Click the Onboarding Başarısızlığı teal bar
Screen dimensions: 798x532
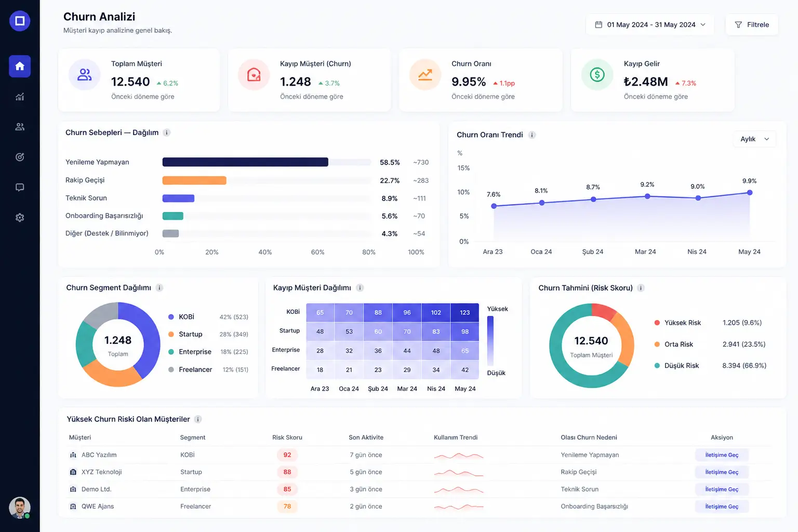pos(173,216)
